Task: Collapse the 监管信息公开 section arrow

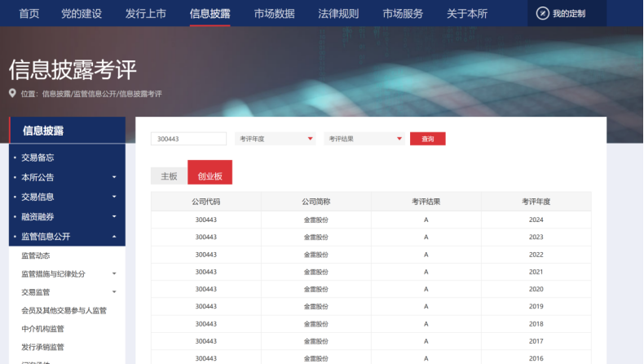Action: 114,237
